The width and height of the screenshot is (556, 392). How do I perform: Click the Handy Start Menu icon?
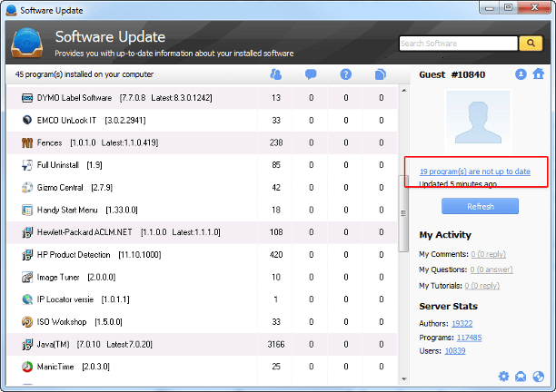click(x=27, y=210)
